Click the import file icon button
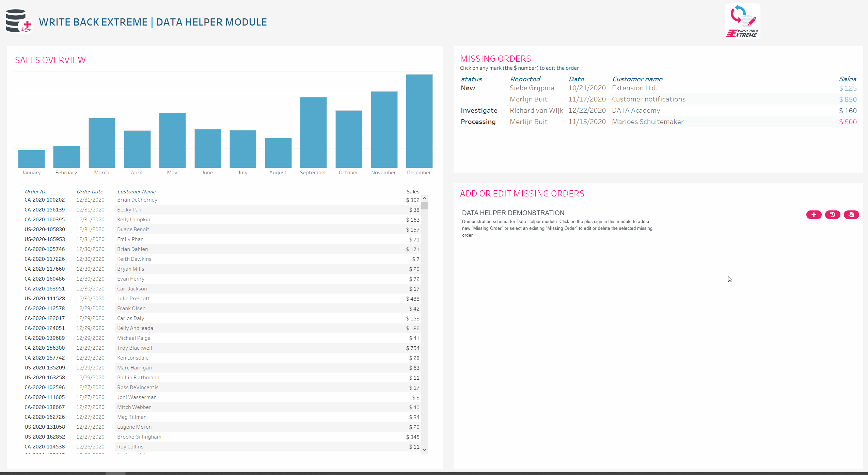 tap(851, 215)
